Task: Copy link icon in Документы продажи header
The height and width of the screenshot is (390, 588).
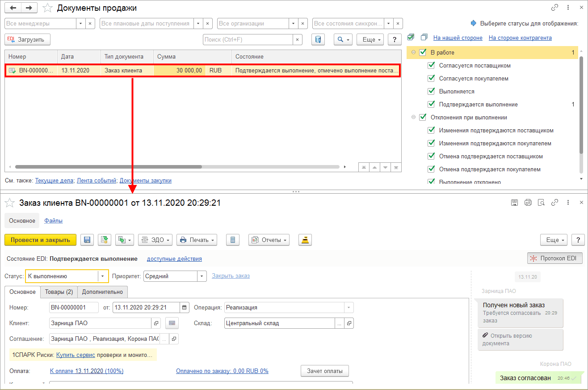Action: pyautogui.click(x=555, y=8)
